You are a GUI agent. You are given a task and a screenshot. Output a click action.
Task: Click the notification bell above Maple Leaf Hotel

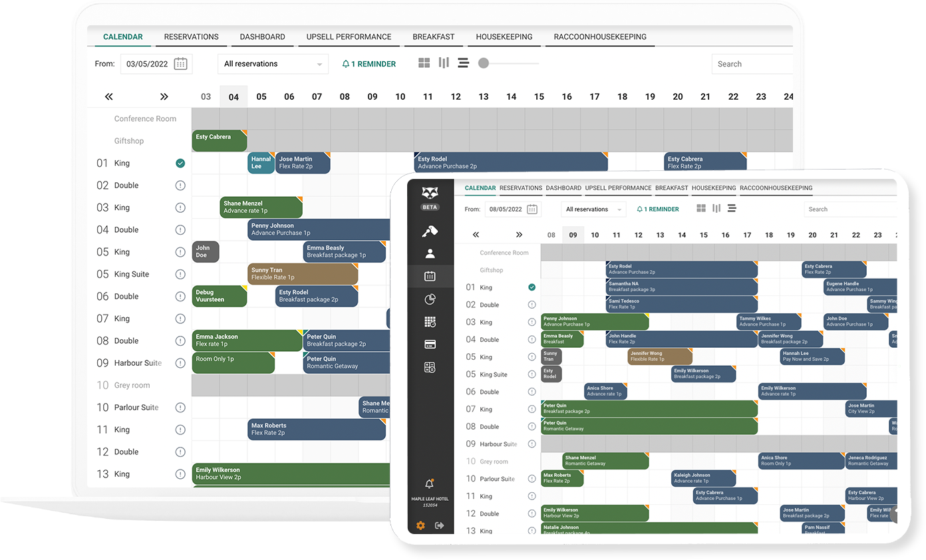coord(430,484)
